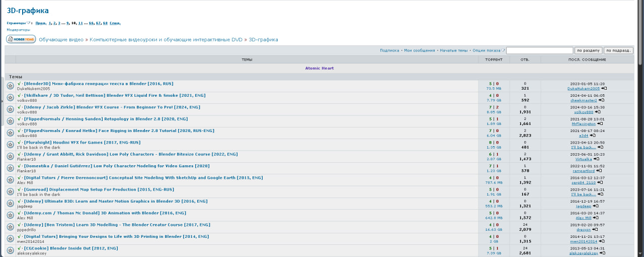Open the Мои сообщения menu link

(419, 50)
